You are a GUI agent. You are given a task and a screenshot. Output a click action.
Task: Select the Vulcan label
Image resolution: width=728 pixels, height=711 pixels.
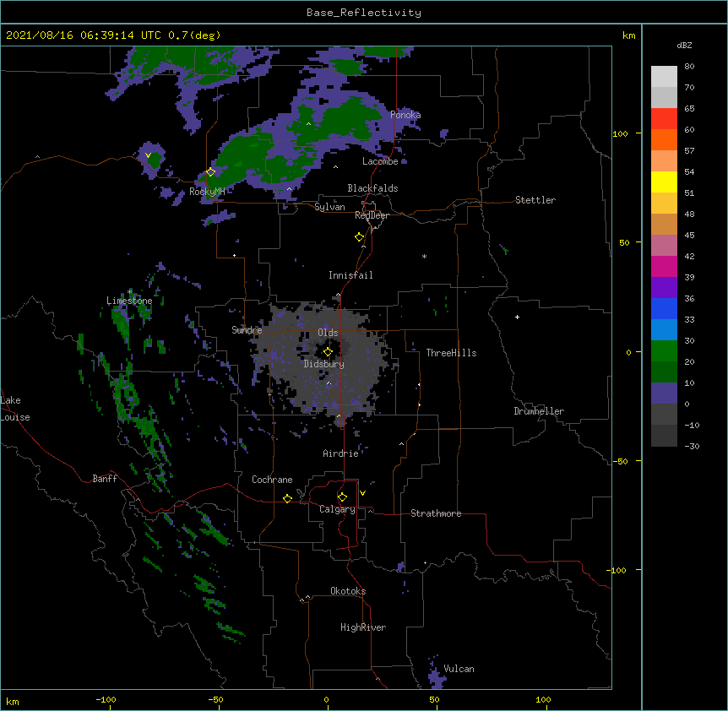(459, 669)
